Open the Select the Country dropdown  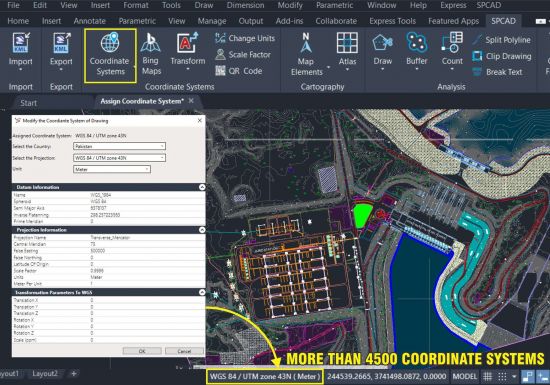119,146
